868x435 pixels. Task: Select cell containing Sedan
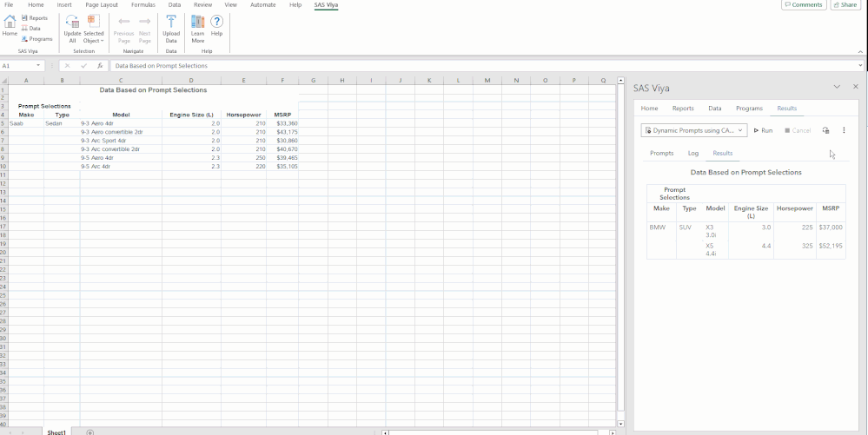[x=62, y=123]
